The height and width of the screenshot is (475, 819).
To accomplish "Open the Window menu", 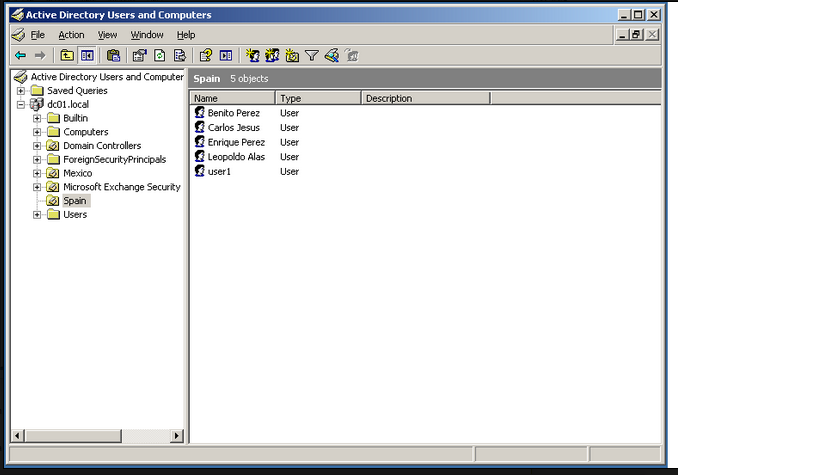I will (x=147, y=35).
